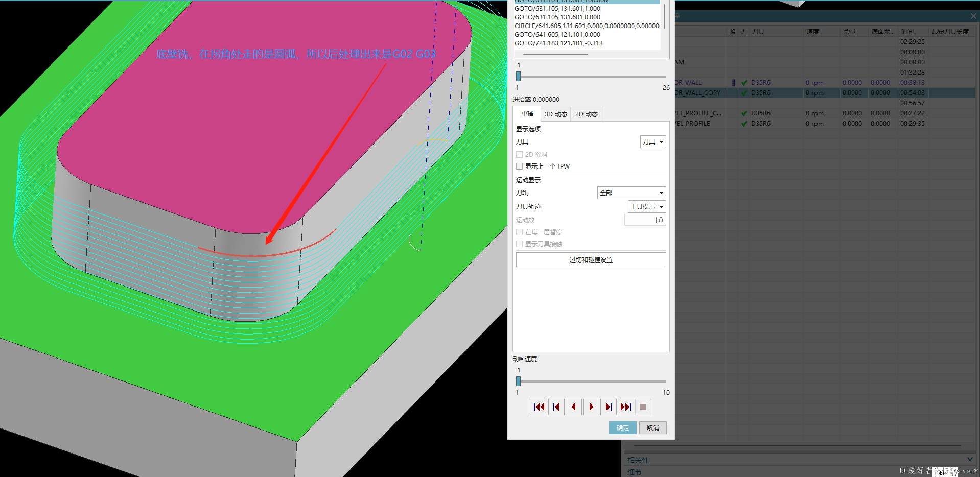Open the 刀轨 dropdown showing 全部

[632, 193]
